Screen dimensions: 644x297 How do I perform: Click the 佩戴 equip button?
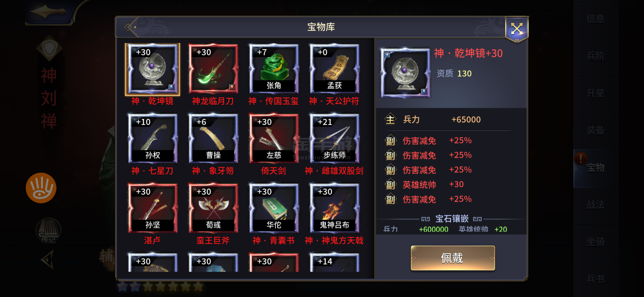[453, 258]
